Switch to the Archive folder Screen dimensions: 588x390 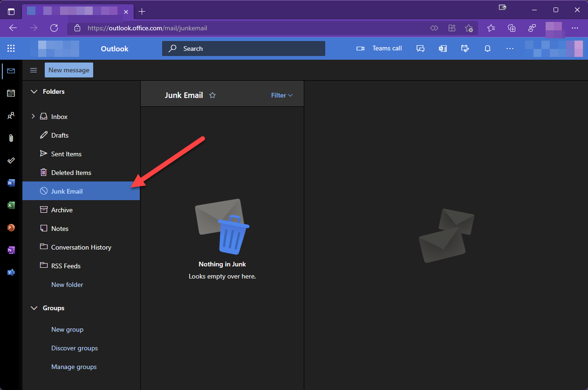click(x=62, y=209)
